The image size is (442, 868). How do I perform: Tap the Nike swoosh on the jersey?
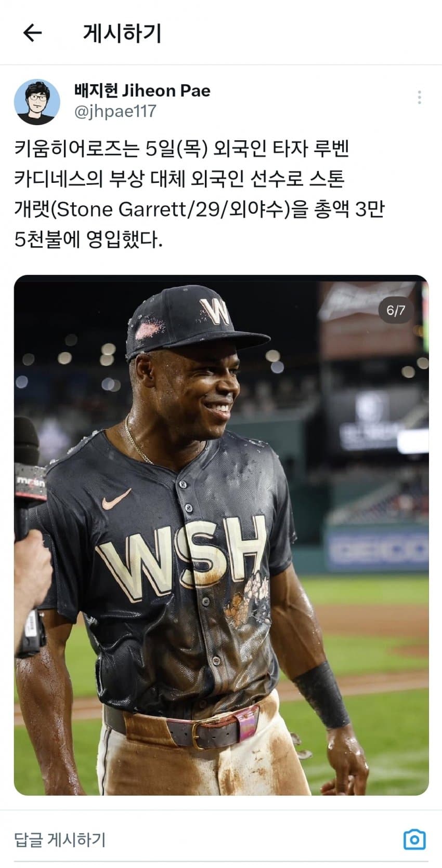click(115, 500)
